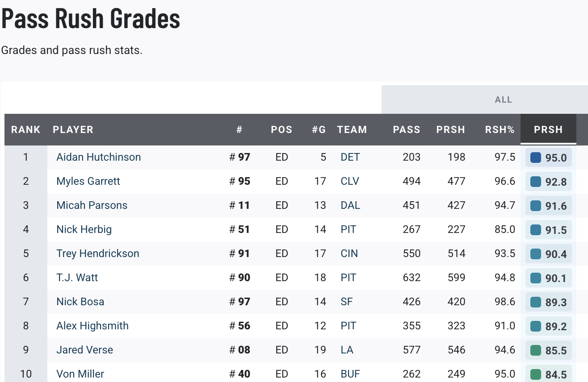
Task: Sort table by TEAM column header
Action: [352, 130]
